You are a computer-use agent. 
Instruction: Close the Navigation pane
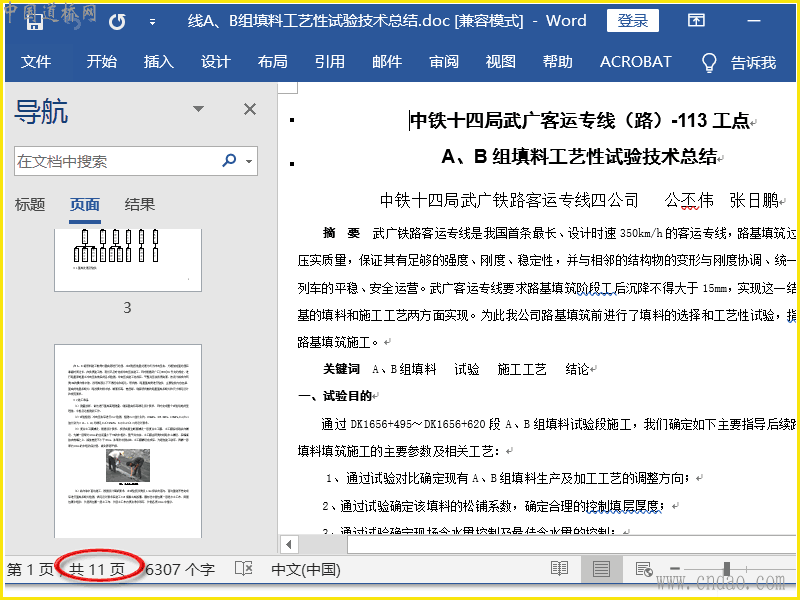click(250, 109)
